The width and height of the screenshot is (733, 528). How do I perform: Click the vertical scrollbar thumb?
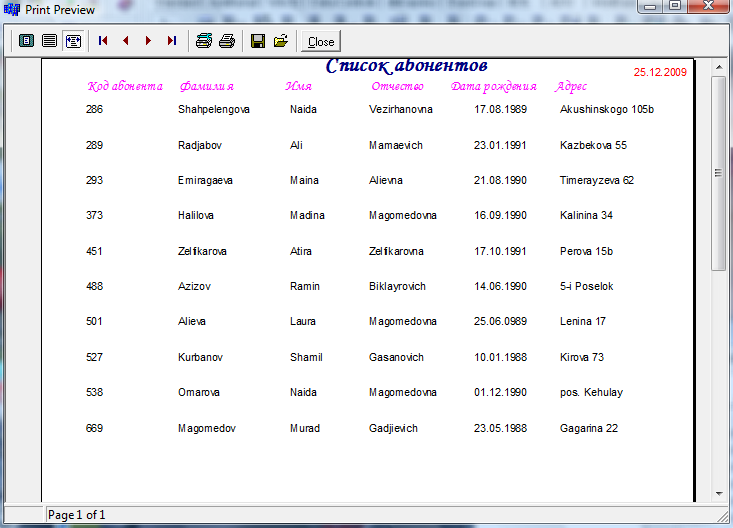[x=718, y=172]
